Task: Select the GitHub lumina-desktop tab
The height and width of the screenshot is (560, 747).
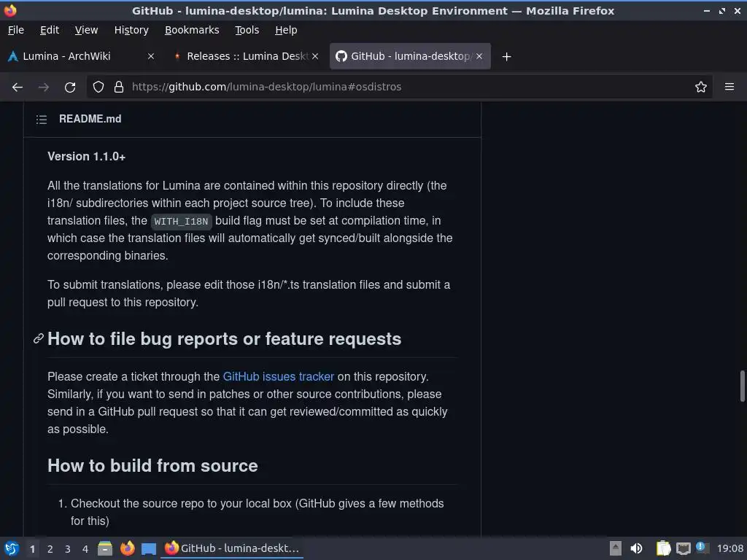Action: click(x=410, y=56)
